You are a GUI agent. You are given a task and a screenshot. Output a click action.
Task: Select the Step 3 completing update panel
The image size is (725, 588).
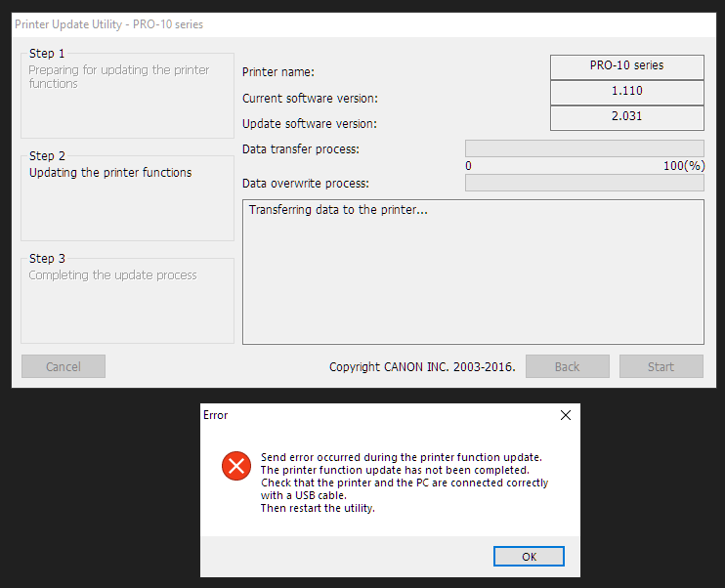127,300
